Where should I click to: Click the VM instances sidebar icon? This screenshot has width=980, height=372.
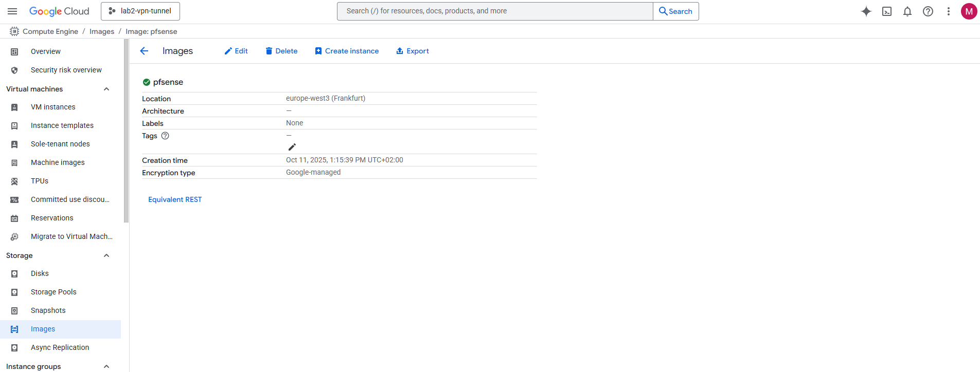point(14,107)
